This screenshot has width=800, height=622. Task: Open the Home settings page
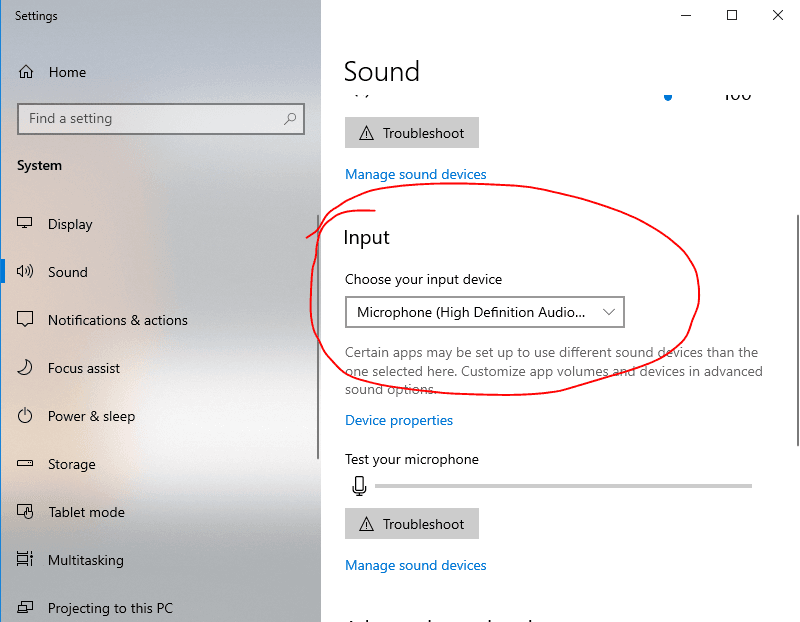click(x=67, y=72)
